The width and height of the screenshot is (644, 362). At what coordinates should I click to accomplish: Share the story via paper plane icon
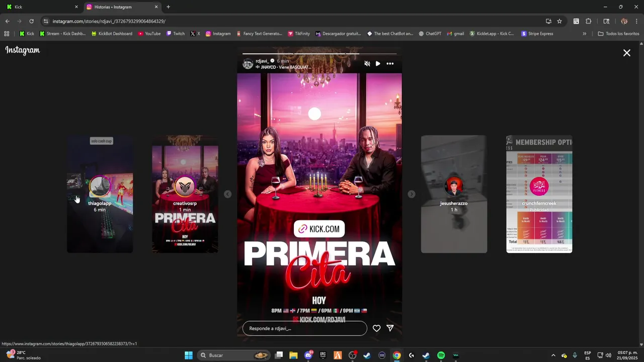[390, 328]
